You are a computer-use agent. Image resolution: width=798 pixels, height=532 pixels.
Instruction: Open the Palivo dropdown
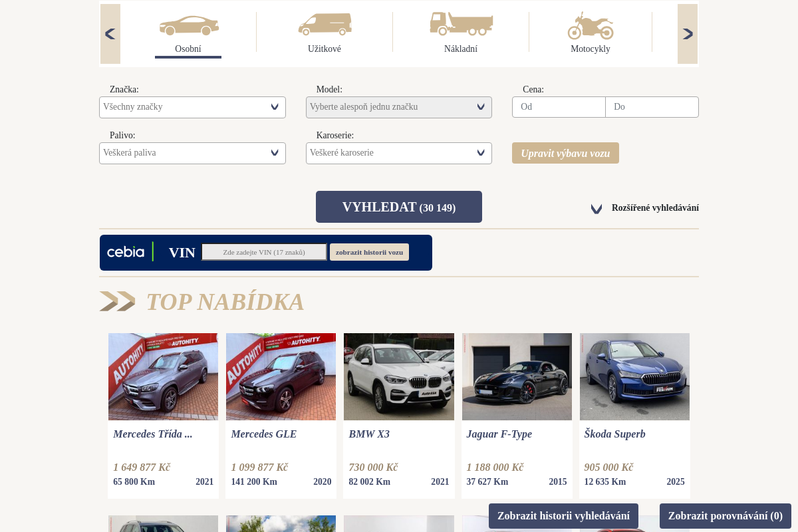pos(192,153)
